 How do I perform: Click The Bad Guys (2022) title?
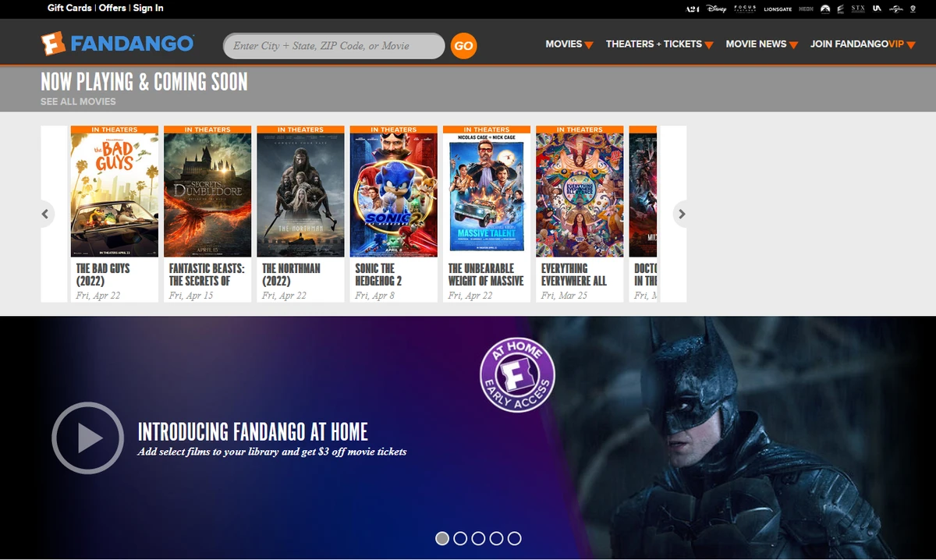(103, 275)
